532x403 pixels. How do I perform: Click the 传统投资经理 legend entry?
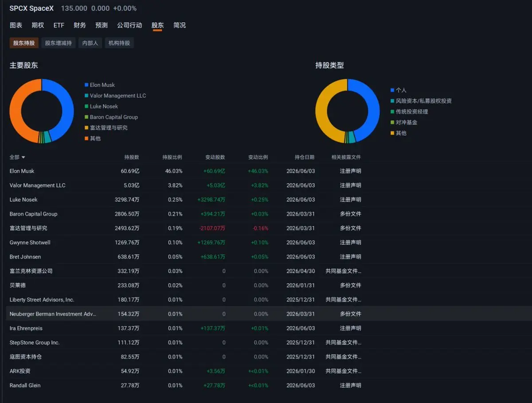tap(409, 112)
